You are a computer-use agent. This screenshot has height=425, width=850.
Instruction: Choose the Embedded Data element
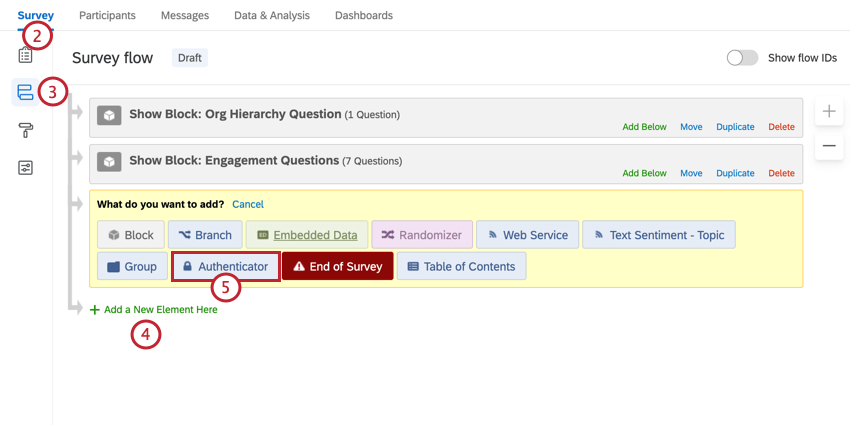click(306, 235)
